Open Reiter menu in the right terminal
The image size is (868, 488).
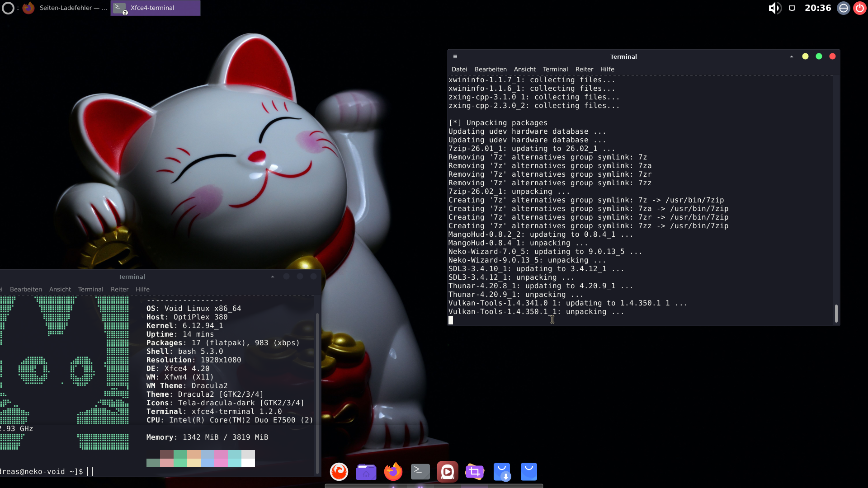tap(584, 69)
